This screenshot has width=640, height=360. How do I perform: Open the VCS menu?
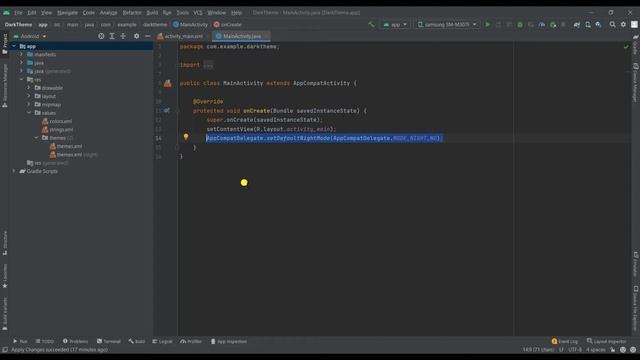[x=198, y=13]
